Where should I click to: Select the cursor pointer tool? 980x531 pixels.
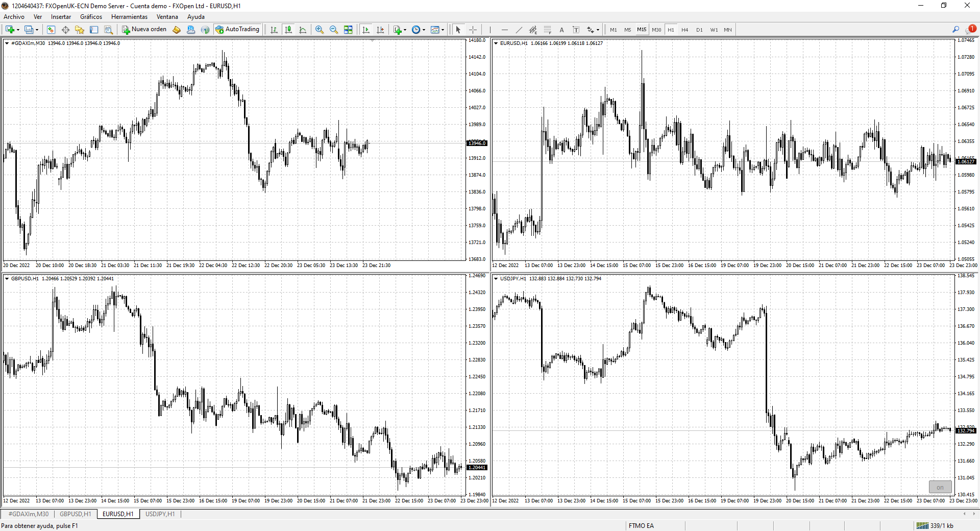(x=458, y=30)
